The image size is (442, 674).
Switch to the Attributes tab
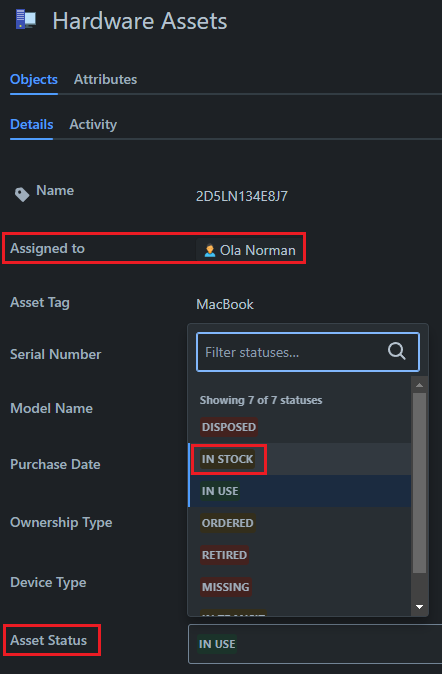click(x=105, y=80)
